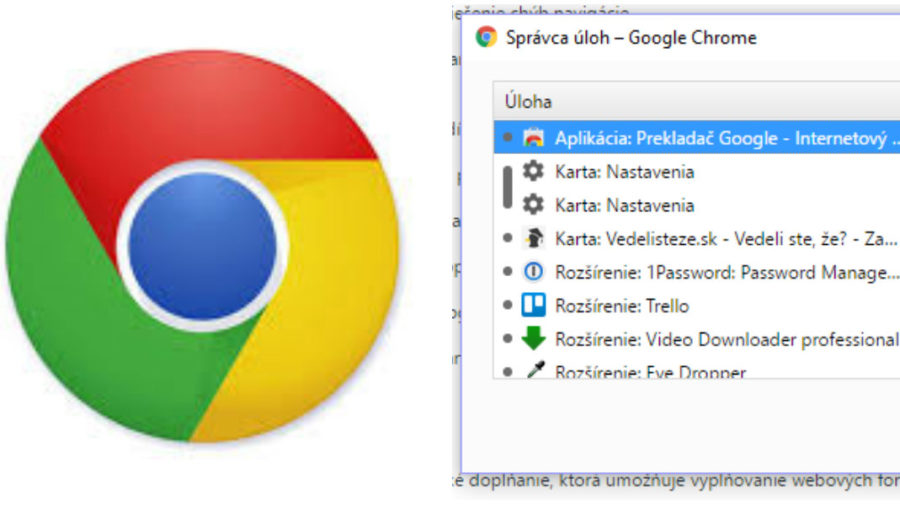Select the first Karta: Nastavenia task

pos(624,172)
